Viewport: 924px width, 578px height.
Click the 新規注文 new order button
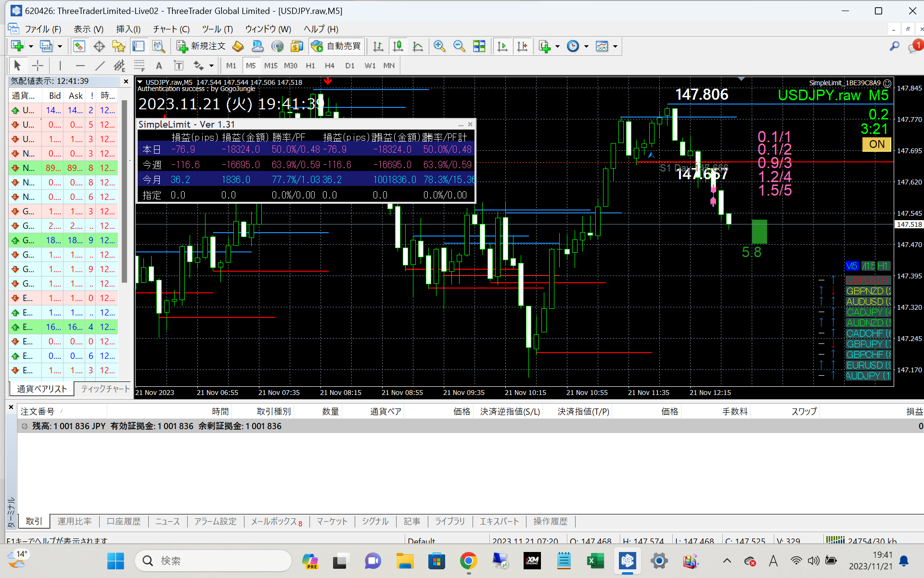201,46
